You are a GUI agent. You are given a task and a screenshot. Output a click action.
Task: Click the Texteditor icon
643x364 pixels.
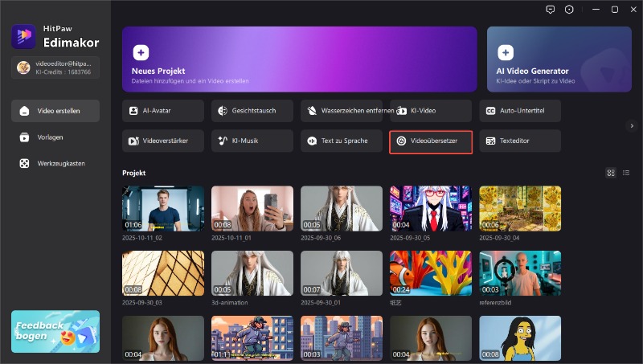(490, 141)
